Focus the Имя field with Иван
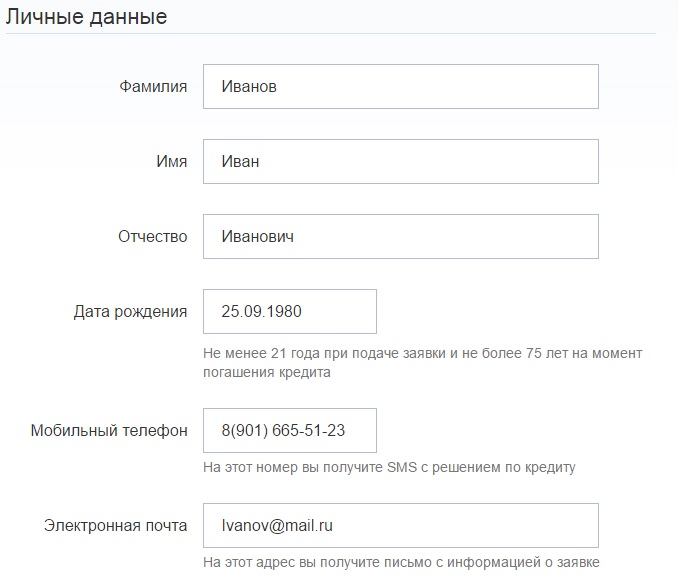Screen dimensions: 678x576 click(x=400, y=162)
